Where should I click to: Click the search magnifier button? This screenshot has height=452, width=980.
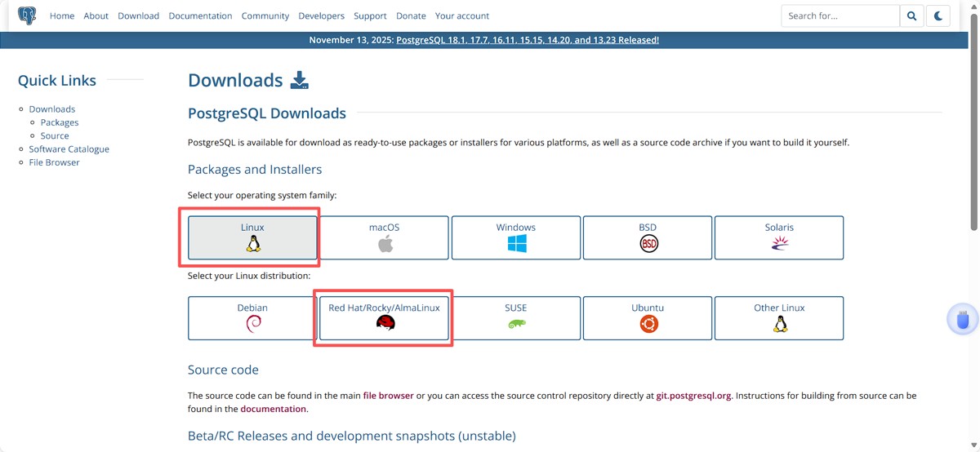[x=911, y=16]
